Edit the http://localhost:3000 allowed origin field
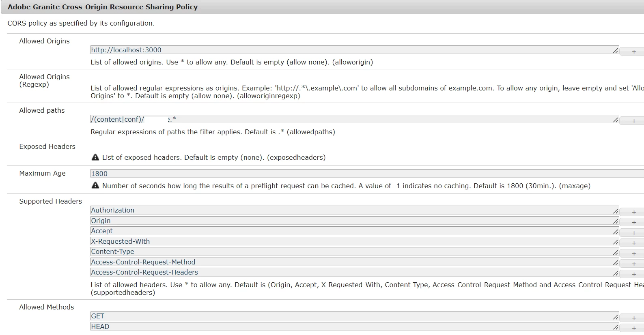The width and height of the screenshot is (644, 335). 355,50
